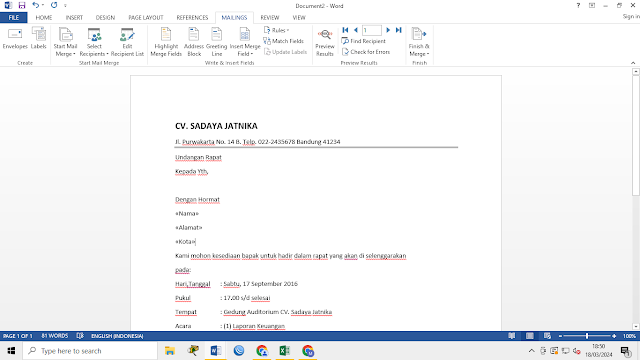Switch to the DESIGN tab
The image size is (640, 360).
[x=105, y=18]
